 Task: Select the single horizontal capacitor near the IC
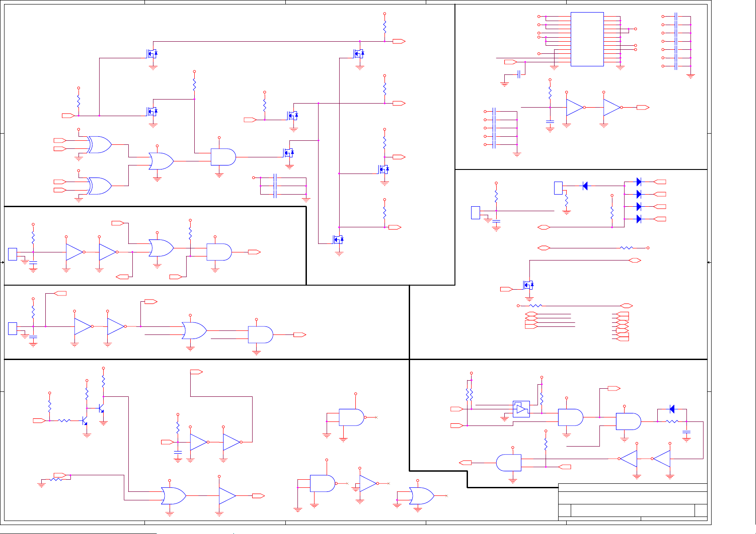pos(519,74)
